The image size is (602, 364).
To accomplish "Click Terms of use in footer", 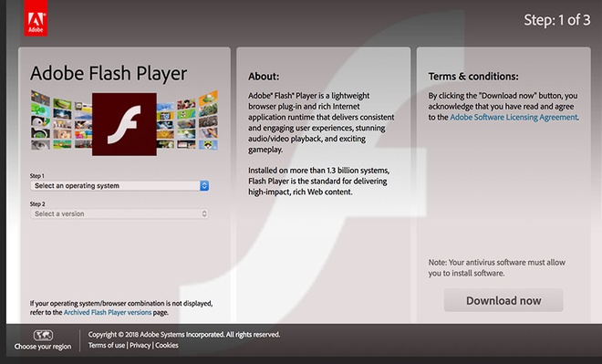I will (107, 345).
